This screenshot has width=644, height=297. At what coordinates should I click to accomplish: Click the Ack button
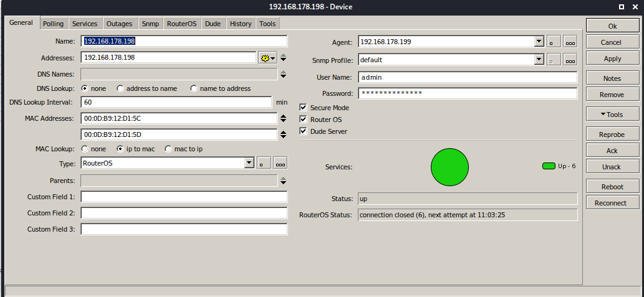click(x=612, y=151)
